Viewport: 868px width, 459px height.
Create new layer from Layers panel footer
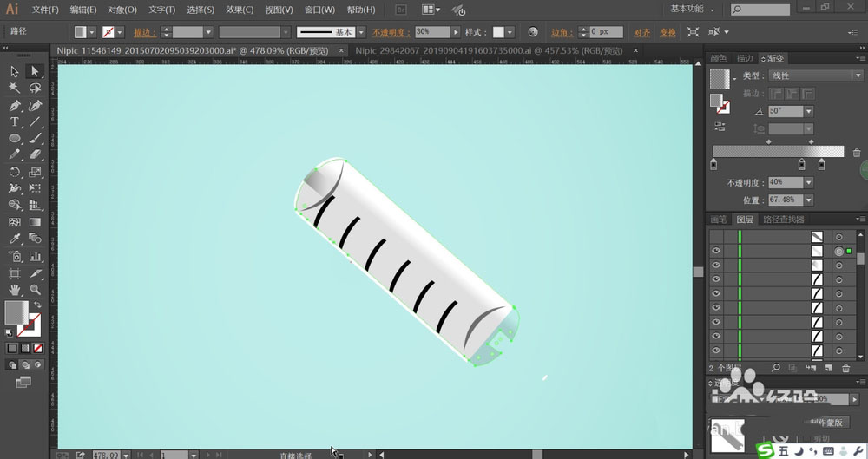(x=829, y=368)
